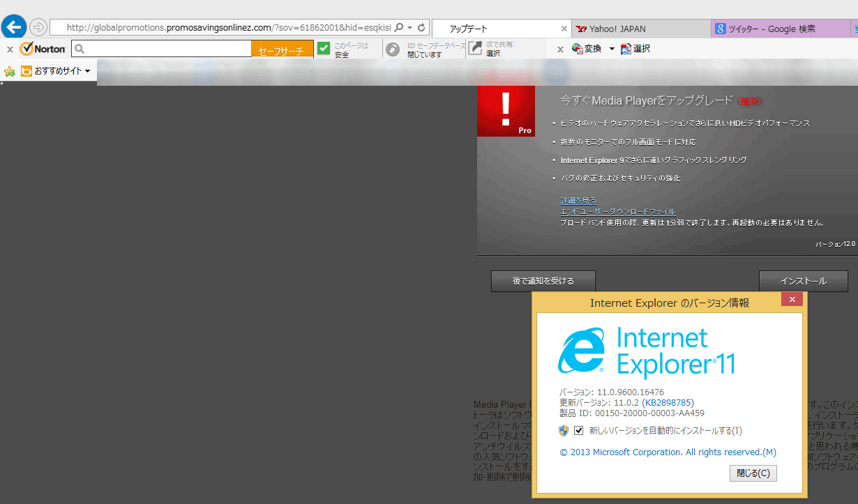Screen dimensions: 858x504
Task: Close the 変換 toolbar with its X
Action: pos(560,49)
